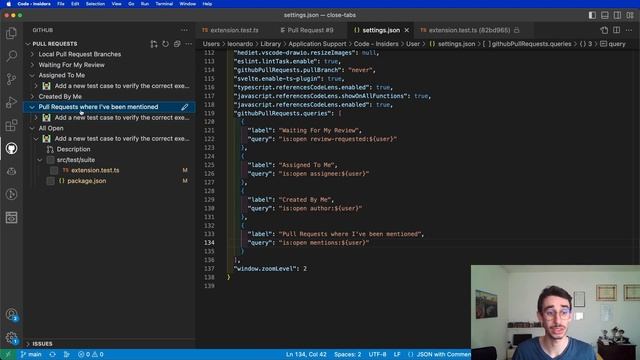Split the editor to the right
640x360 pixels.
pos(616,30)
